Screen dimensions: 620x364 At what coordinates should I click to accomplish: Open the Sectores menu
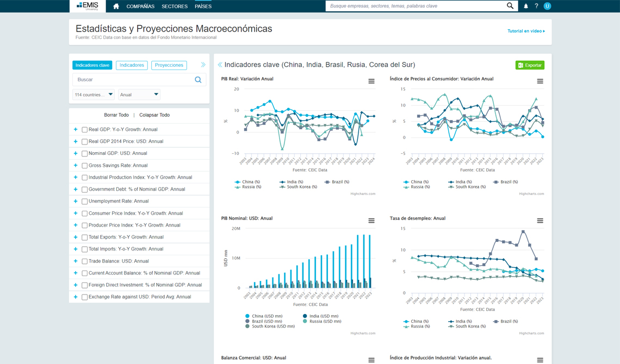click(175, 7)
